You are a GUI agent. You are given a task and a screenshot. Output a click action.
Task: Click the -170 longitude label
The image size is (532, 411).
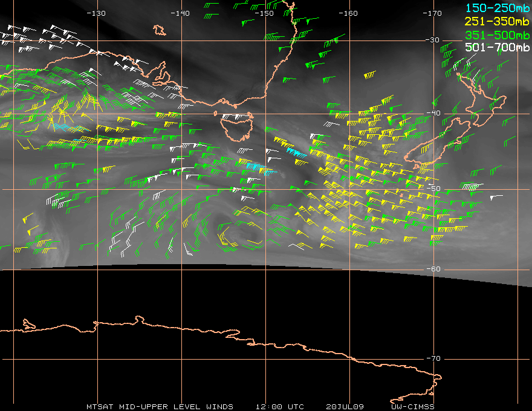432,13
